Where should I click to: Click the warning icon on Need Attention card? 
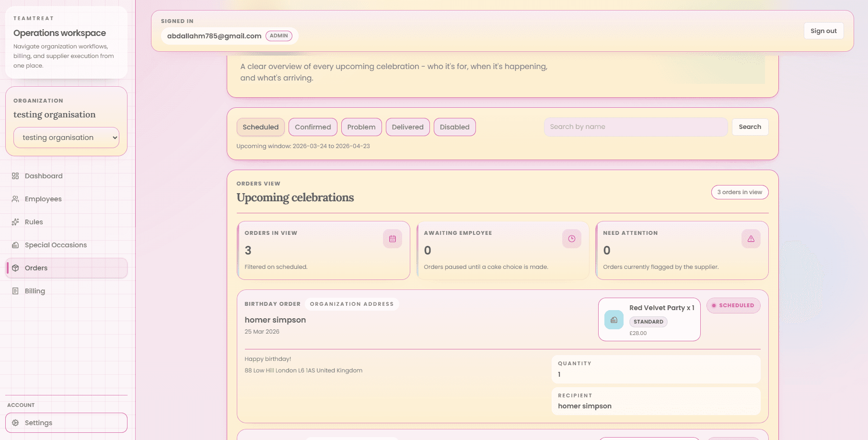pos(751,238)
